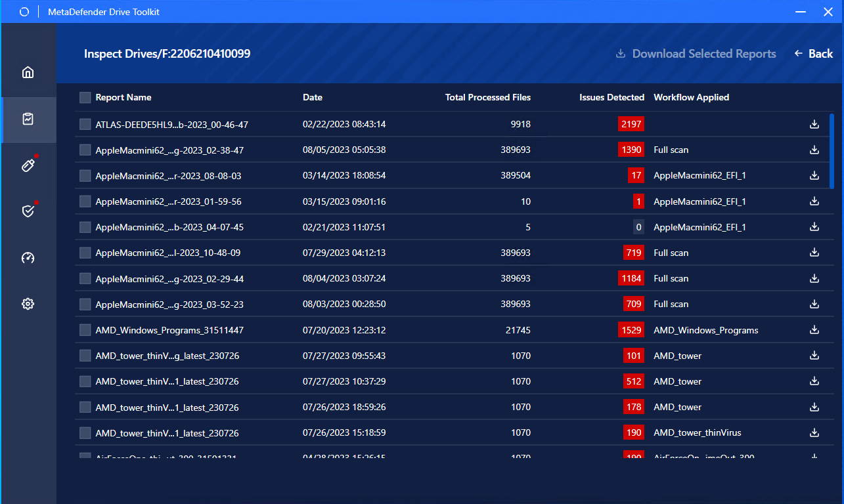Go Back to previous page

[x=813, y=54]
